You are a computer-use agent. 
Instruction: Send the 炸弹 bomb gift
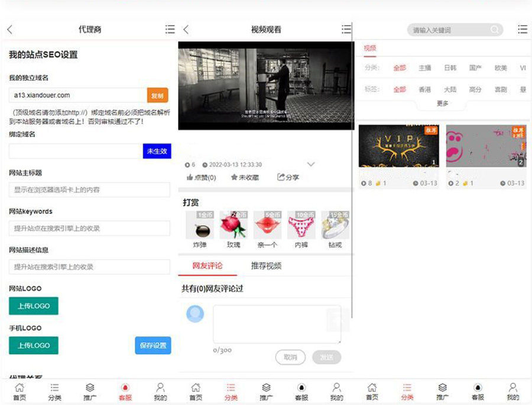pos(199,225)
